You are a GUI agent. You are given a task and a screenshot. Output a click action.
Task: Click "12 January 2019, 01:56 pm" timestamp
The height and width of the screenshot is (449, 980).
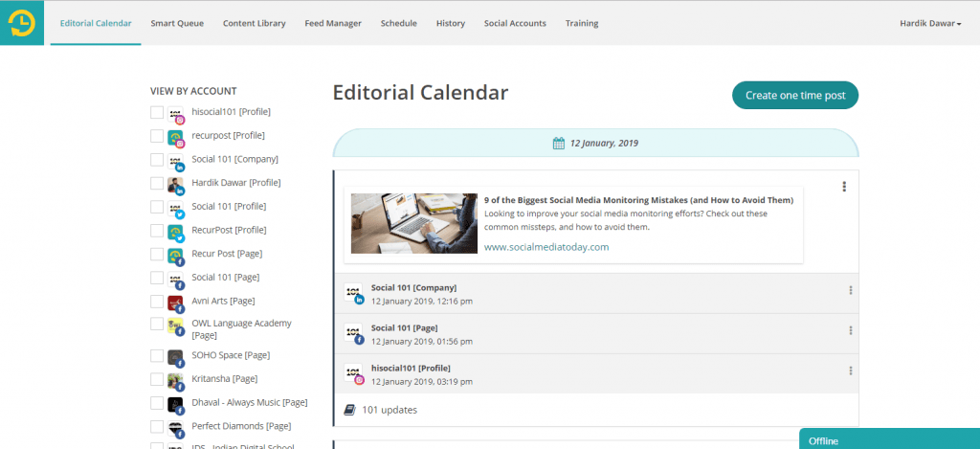tap(422, 342)
